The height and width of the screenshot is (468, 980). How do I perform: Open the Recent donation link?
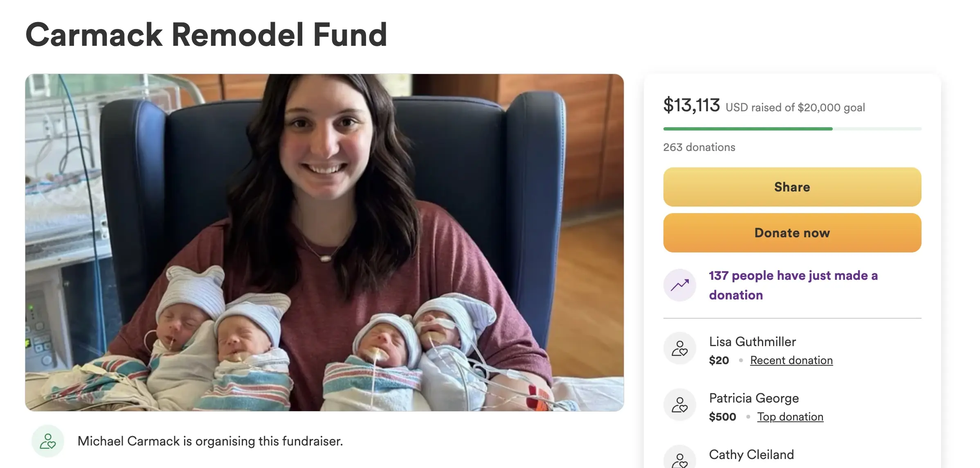791,360
